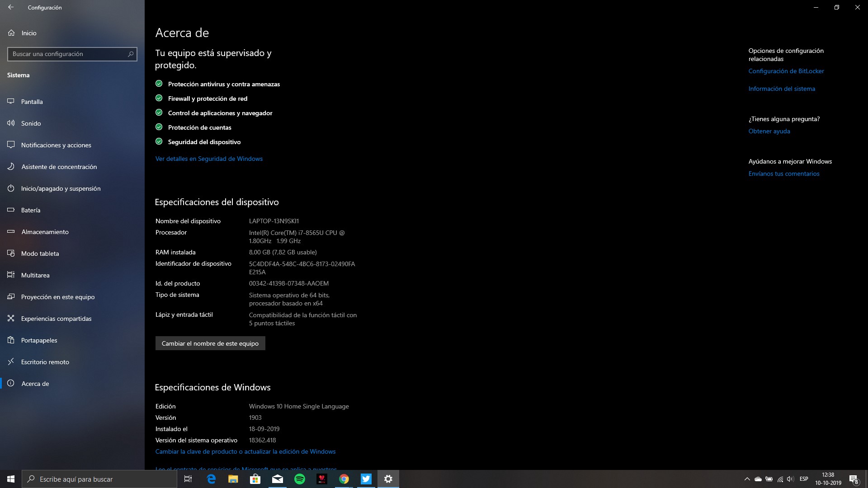Viewport: 868px width, 488px height.
Task: Show hidden system tray icons
Action: pos(747,479)
